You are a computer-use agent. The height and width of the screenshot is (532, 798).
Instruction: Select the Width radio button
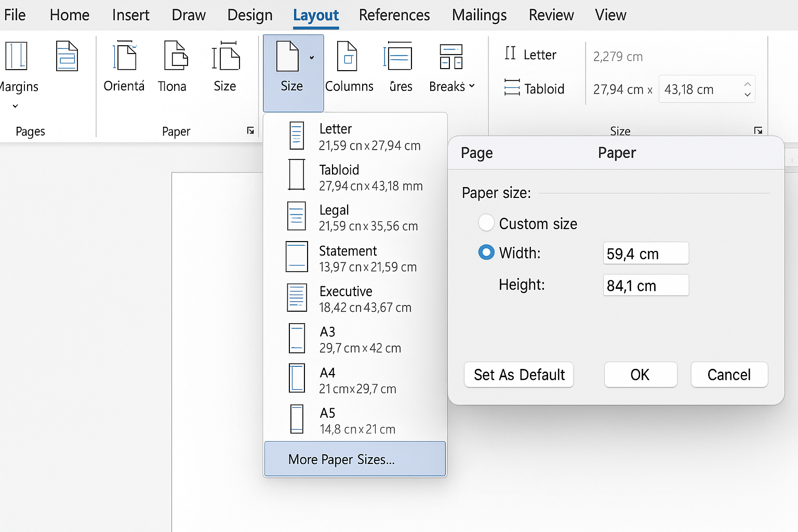pyautogui.click(x=486, y=252)
